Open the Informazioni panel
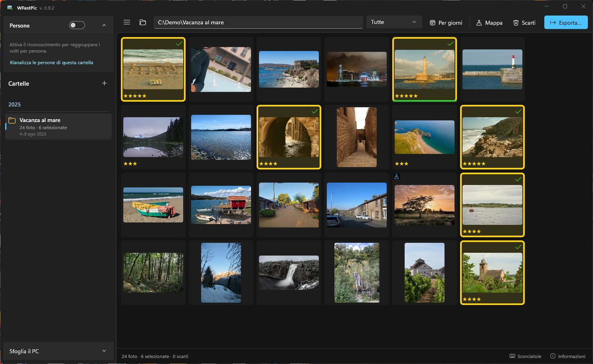The width and height of the screenshot is (593, 364). [568, 356]
